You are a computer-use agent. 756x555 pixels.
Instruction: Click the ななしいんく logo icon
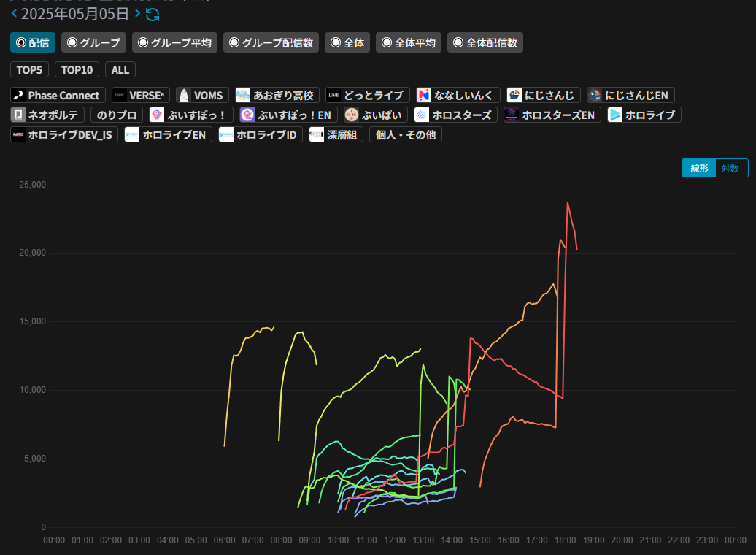pyautogui.click(x=424, y=95)
